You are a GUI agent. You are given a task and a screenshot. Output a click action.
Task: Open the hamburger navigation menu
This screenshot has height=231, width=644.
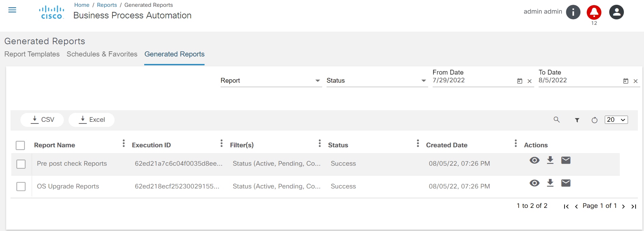point(12,10)
